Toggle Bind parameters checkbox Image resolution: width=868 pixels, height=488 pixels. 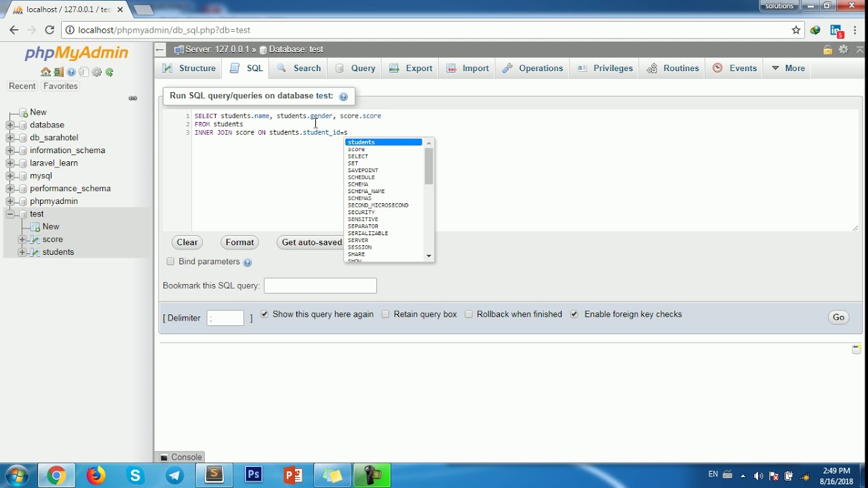tap(170, 262)
